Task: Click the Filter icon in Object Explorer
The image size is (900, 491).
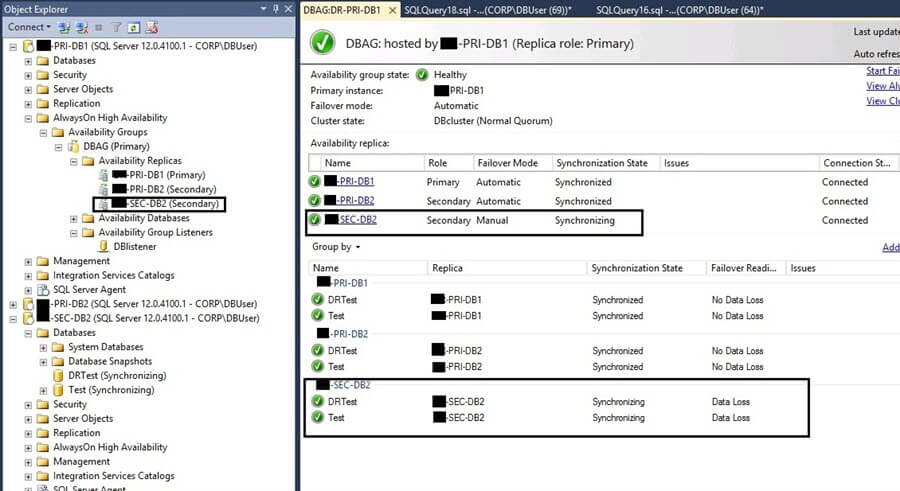Action: coord(116,27)
